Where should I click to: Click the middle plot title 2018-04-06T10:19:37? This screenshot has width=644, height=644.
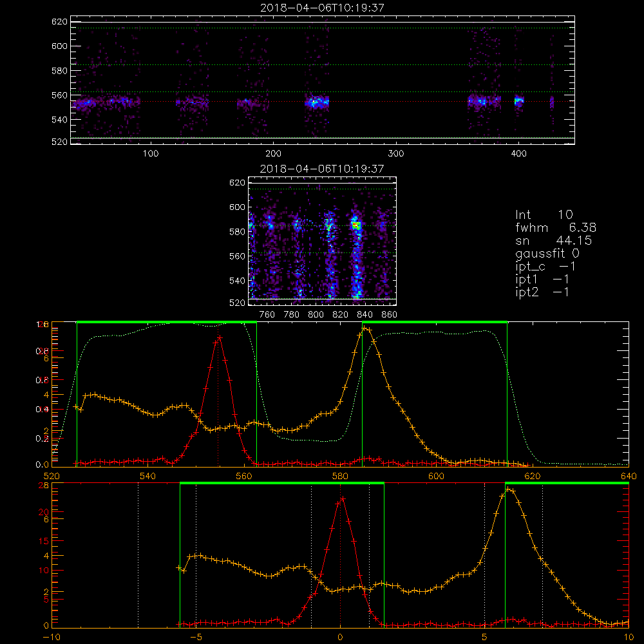(x=322, y=169)
